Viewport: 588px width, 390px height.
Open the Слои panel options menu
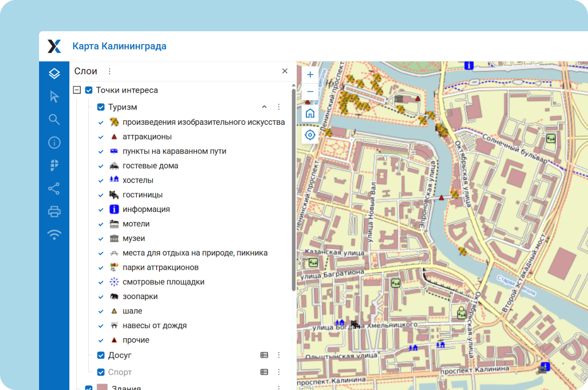109,71
